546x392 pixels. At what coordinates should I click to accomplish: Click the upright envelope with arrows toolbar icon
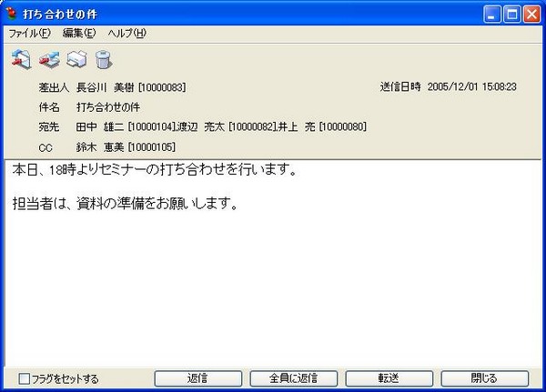click(21, 59)
